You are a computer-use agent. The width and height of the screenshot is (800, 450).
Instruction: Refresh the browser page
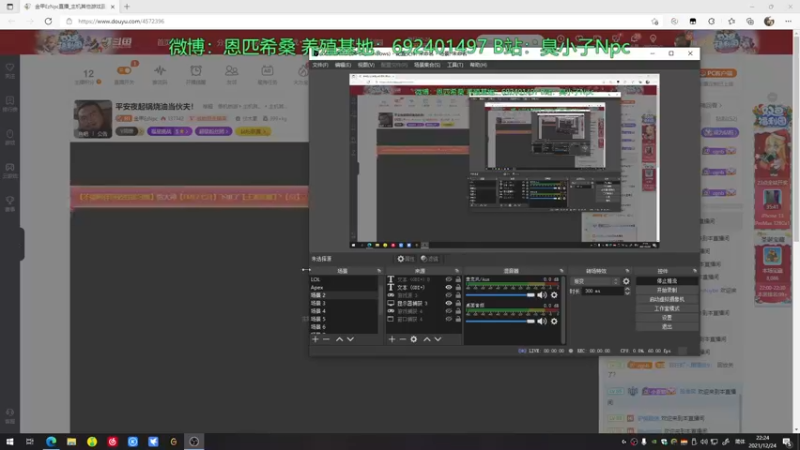[x=48, y=21]
